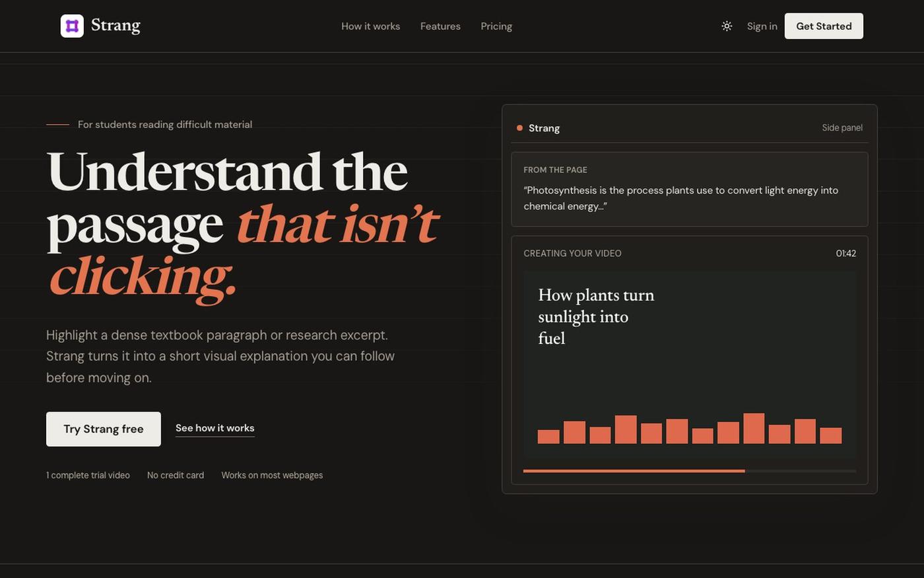Click the 01:42 timer value
The height and width of the screenshot is (578, 924).
[846, 253]
